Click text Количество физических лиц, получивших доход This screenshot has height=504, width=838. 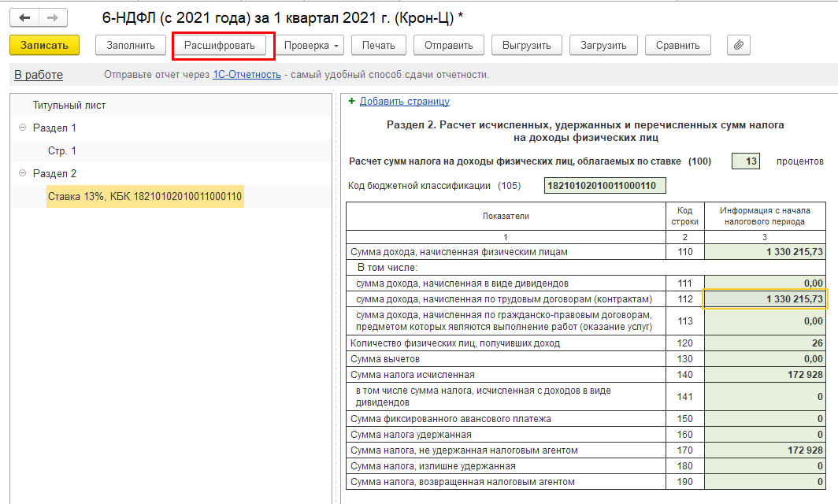[x=455, y=343]
